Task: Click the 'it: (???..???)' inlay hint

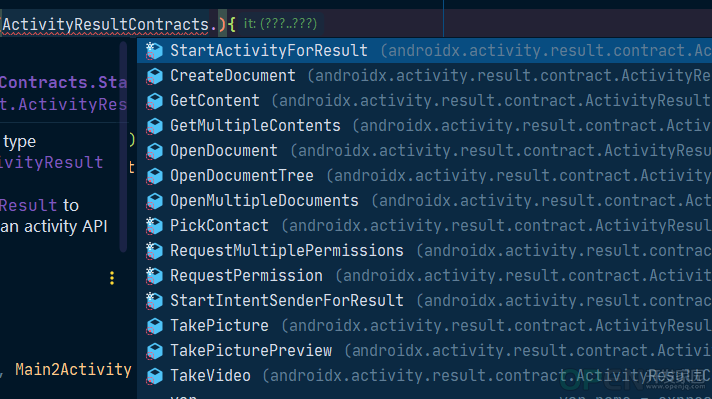Action: (280, 23)
